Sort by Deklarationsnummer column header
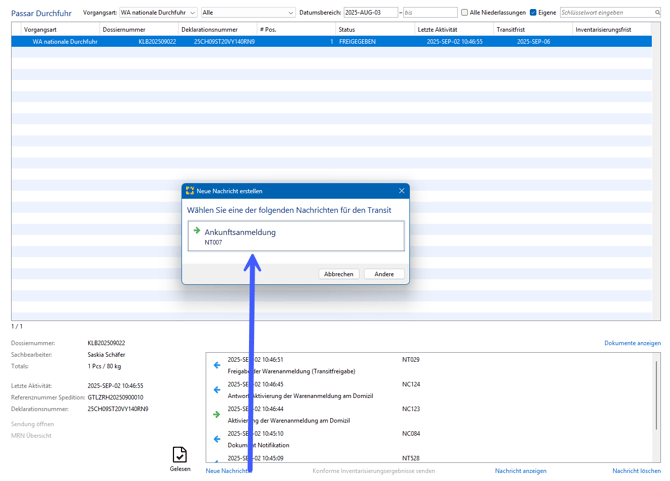The height and width of the screenshot is (481, 670). (x=217, y=29)
